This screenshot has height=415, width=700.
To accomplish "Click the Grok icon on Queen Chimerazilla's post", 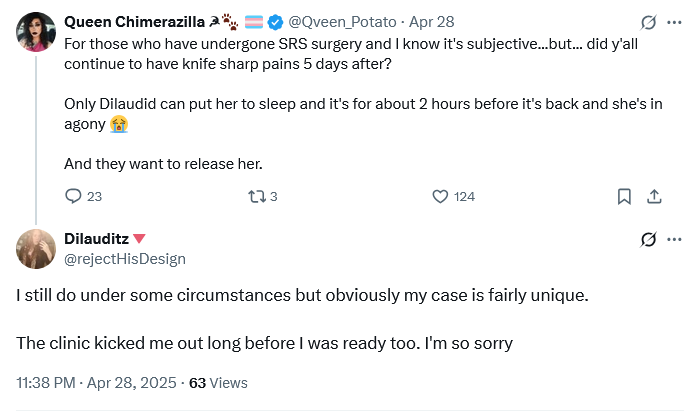I will [x=648, y=22].
